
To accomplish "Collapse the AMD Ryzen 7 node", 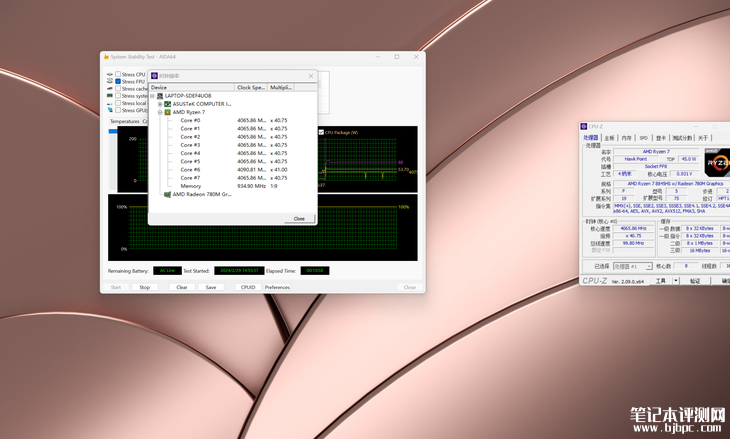I will pyautogui.click(x=160, y=112).
